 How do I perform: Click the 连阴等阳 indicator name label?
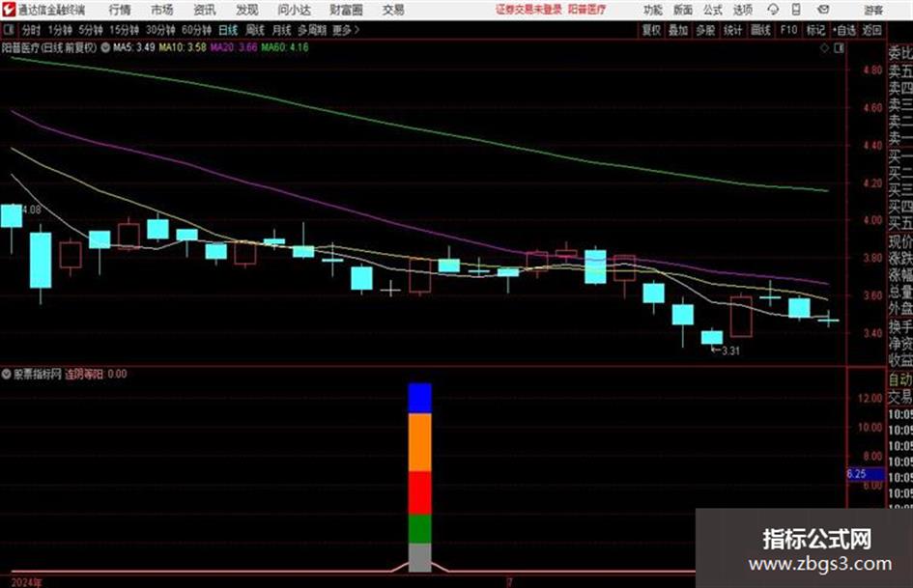click(x=84, y=374)
